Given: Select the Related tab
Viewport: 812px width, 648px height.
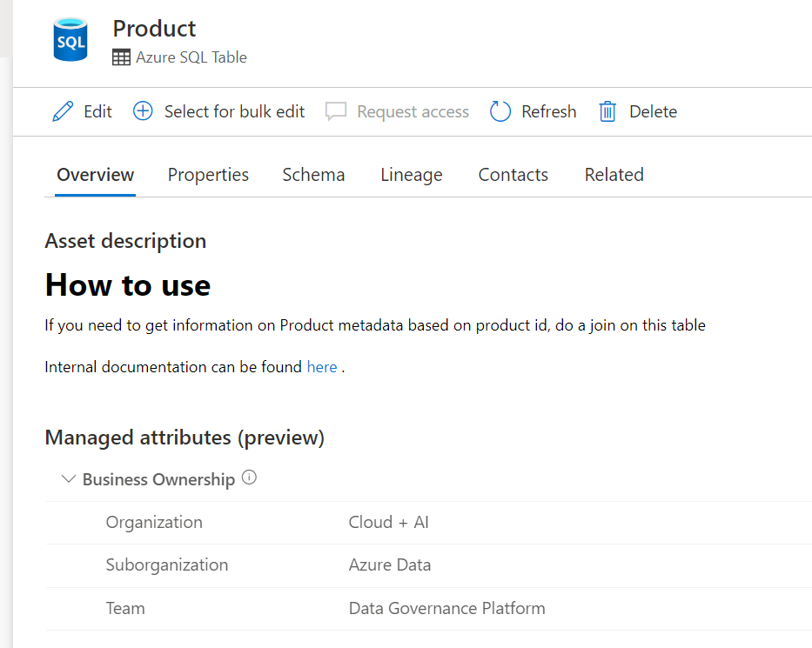Looking at the screenshot, I should (614, 175).
